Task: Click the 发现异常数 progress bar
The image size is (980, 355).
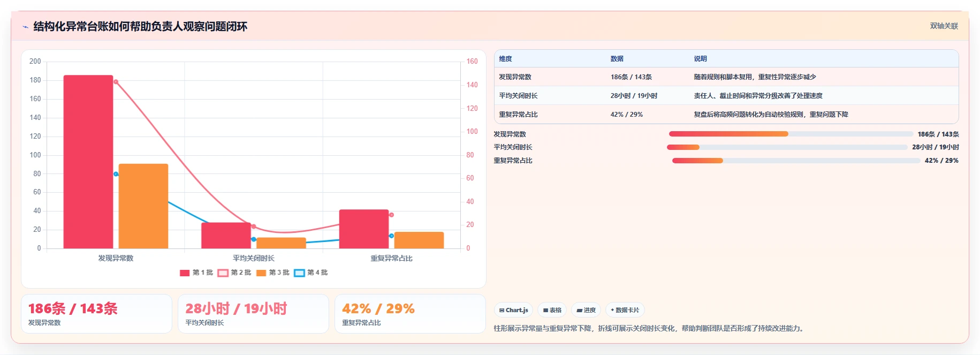Action: (x=791, y=134)
